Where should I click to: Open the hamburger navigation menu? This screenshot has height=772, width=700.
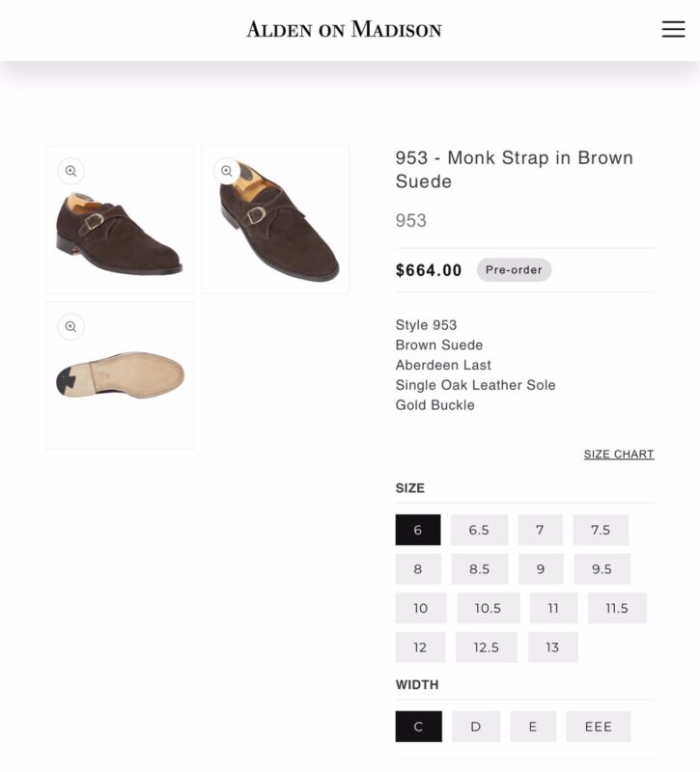pyautogui.click(x=673, y=29)
